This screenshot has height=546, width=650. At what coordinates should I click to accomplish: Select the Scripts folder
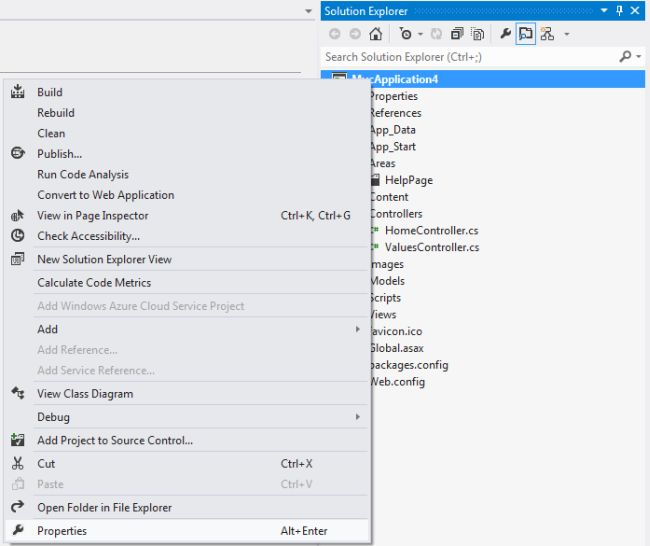(386, 298)
